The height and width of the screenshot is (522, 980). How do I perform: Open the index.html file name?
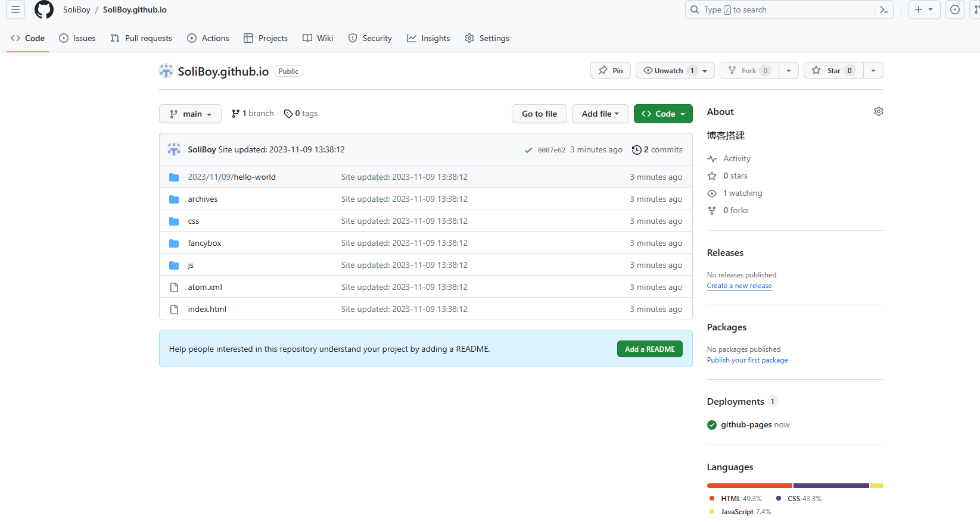[207, 309]
